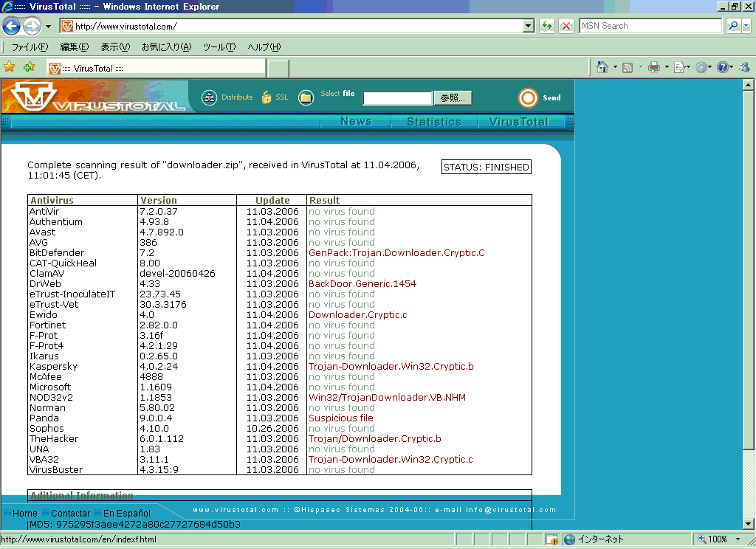The image size is (756, 549).
Task: Open the Home icon dropdown arrow
Action: (615, 67)
